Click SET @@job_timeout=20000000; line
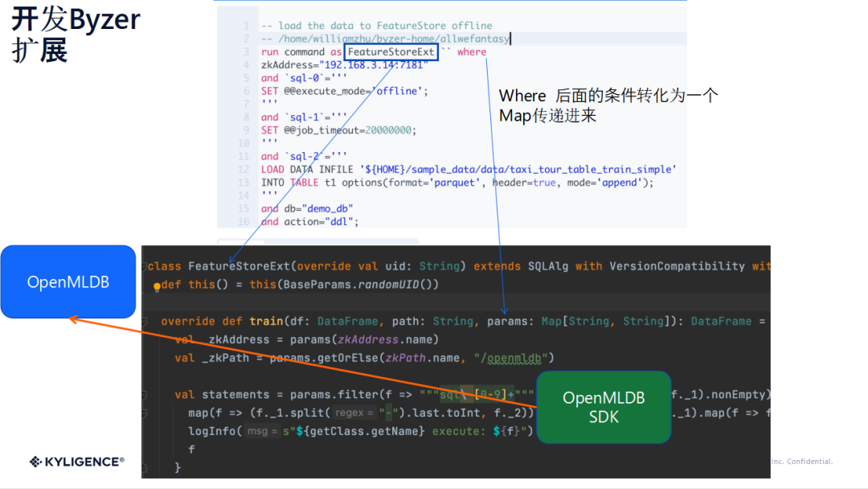 tap(338, 130)
